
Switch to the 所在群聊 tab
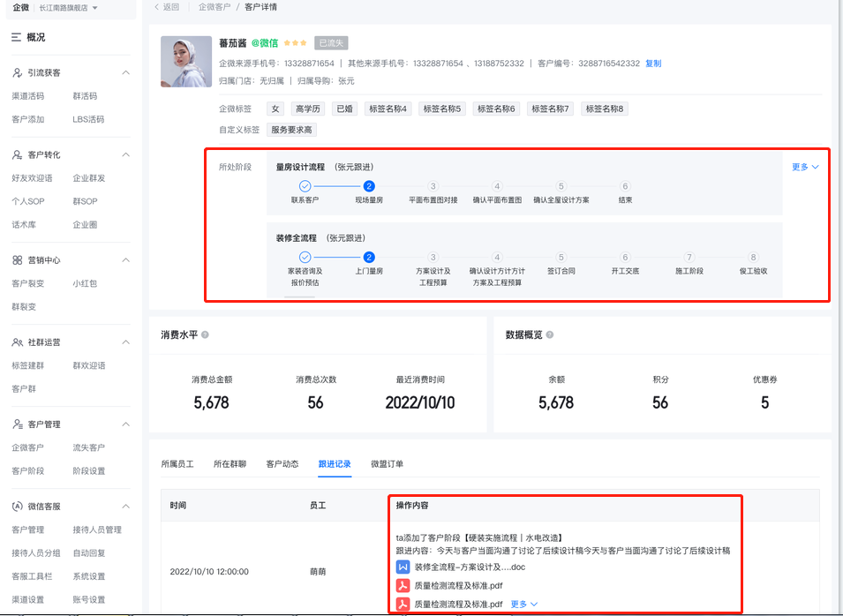[x=230, y=464]
